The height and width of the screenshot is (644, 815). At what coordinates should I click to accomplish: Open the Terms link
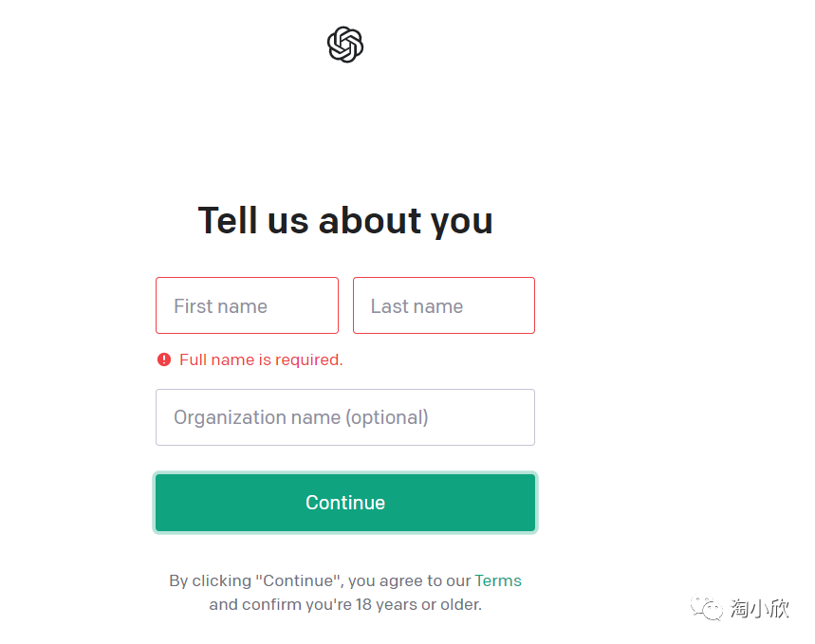pyautogui.click(x=498, y=580)
